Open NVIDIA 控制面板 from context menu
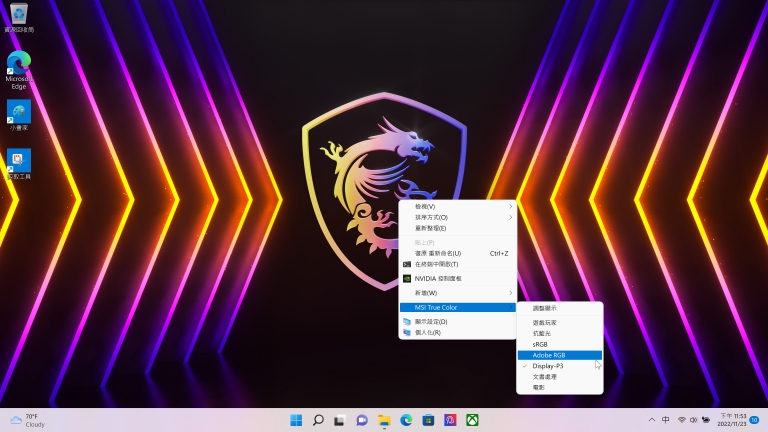 point(458,279)
